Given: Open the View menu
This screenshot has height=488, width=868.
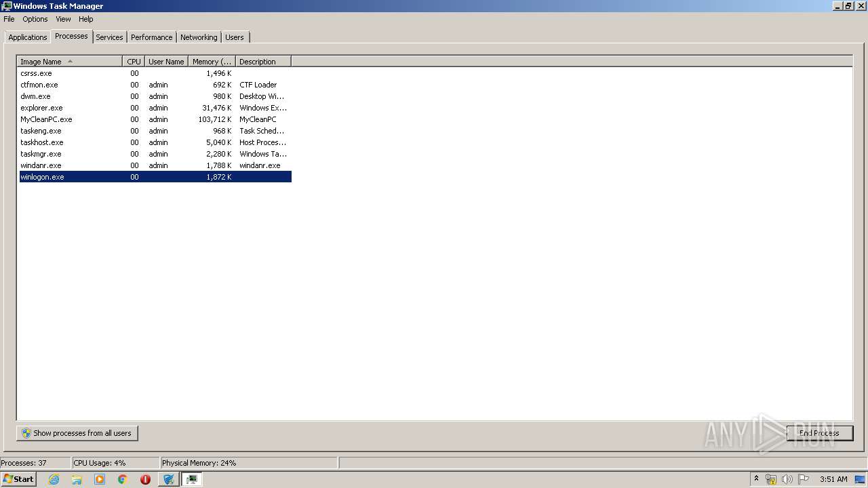Looking at the screenshot, I should tap(63, 19).
